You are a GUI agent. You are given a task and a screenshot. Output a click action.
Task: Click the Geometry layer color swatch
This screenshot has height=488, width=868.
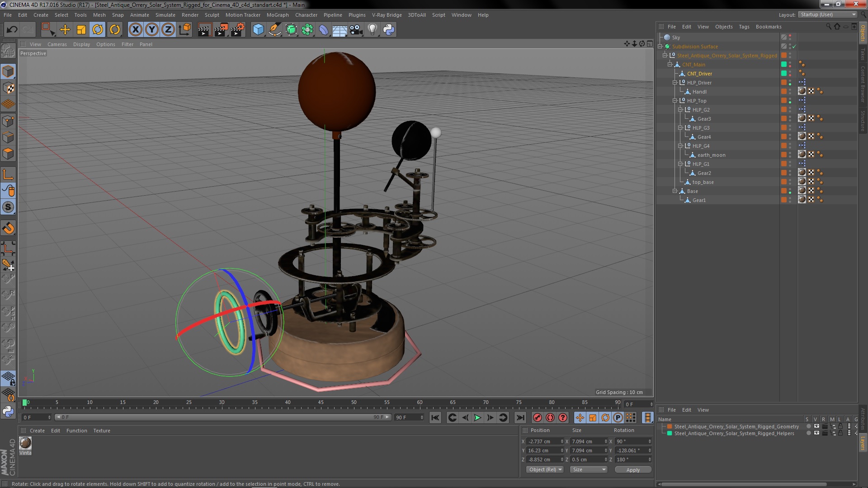(670, 427)
